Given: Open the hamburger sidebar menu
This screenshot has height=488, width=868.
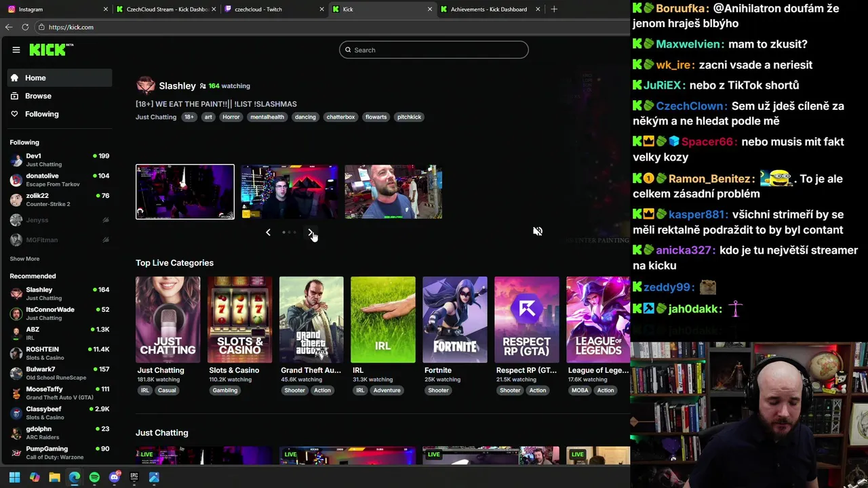Looking at the screenshot, I should (x=16, y=49).
